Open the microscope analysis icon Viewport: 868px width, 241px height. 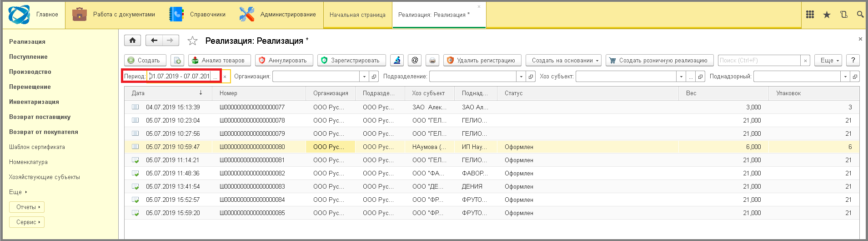tap(397, 60)
